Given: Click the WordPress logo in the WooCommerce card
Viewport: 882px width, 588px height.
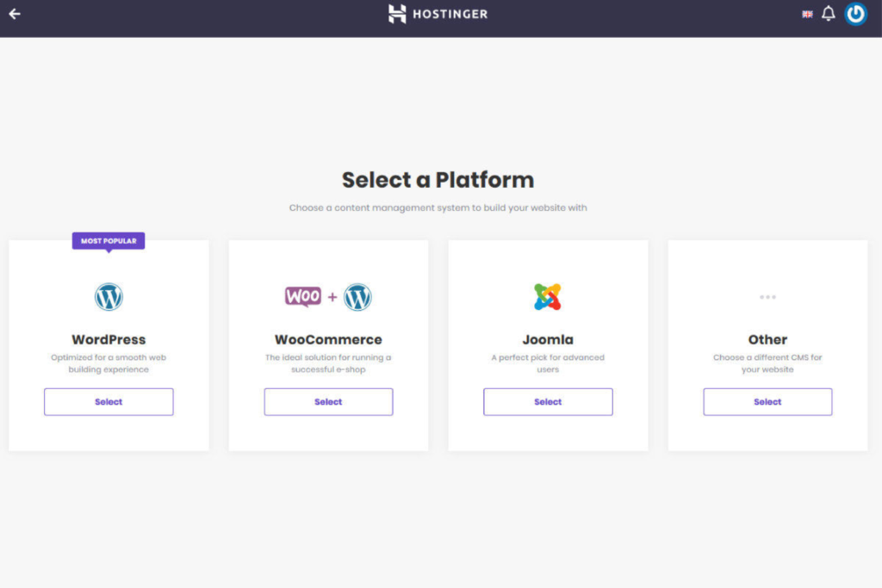Looking at the screenshot, I should tap(357, 297).
